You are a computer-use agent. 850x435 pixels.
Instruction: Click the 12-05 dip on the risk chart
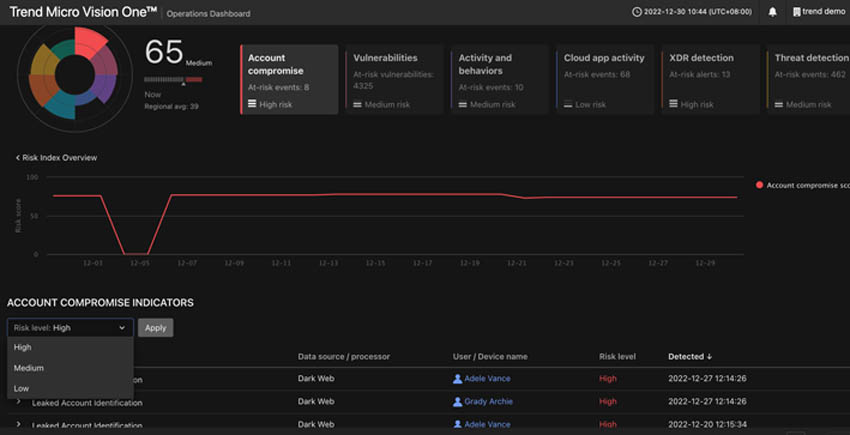click(x=136, y=254)
